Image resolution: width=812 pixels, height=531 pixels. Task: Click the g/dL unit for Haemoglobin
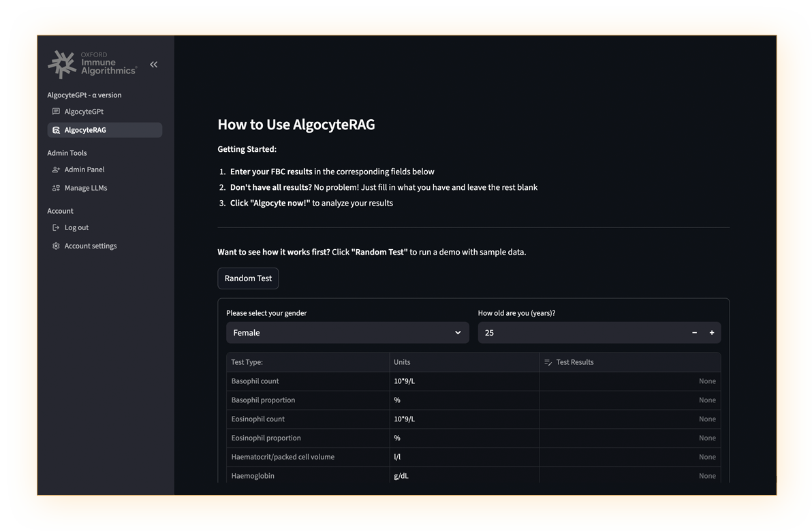(401, 476)
